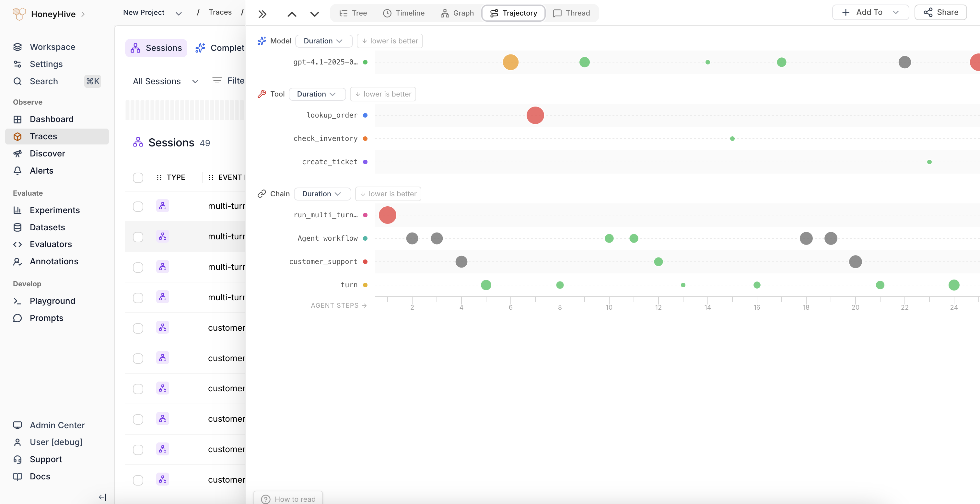This screenshot has width=980, height=504.
Task: Click the Share button
Action: (x=940, y=13)
